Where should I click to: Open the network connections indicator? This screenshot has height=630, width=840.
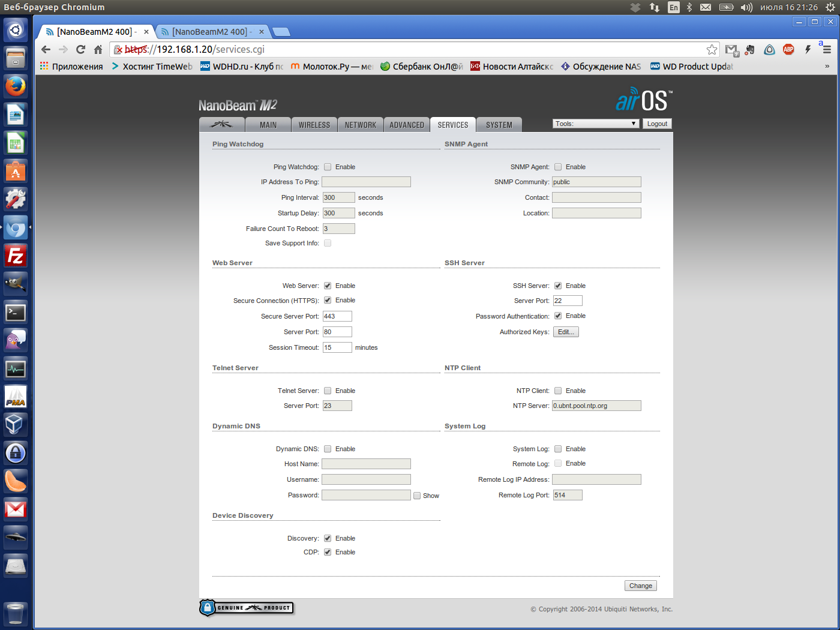[655, 7]
